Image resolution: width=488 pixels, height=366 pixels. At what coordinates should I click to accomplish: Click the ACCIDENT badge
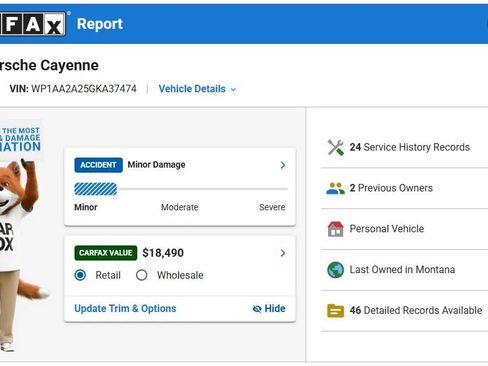98,165
